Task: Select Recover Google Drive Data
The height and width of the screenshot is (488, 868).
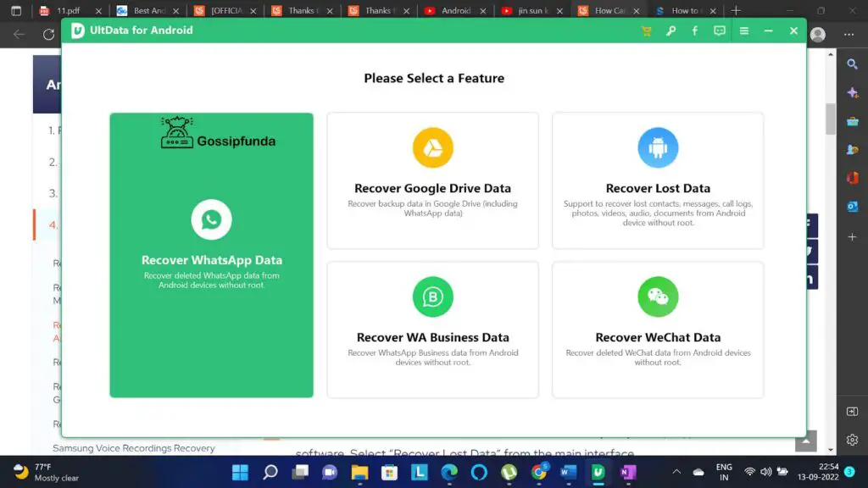Action: coord(433,180)
